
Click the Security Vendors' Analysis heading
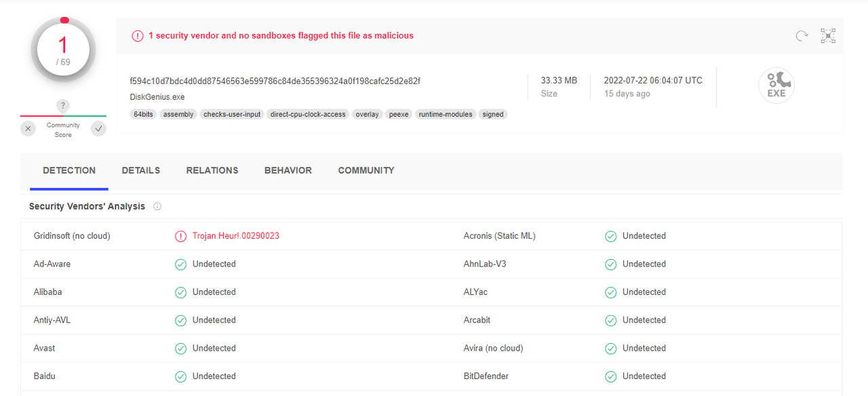coord(87,206)
